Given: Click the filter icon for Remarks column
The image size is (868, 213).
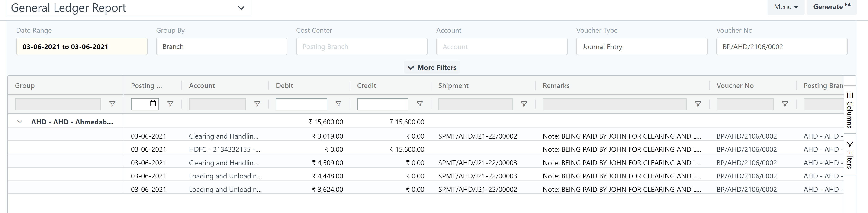Looking at the screenshot, I should point(698,104).
